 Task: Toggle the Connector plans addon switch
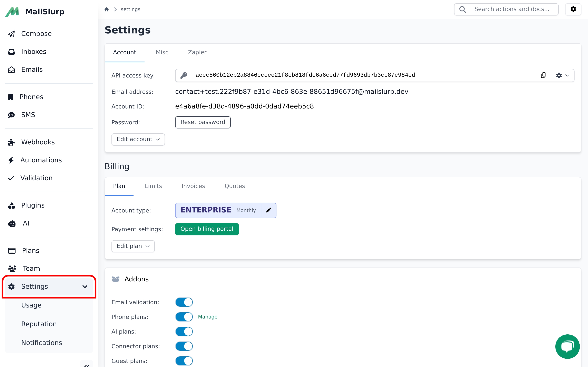(x=184, y=346)
